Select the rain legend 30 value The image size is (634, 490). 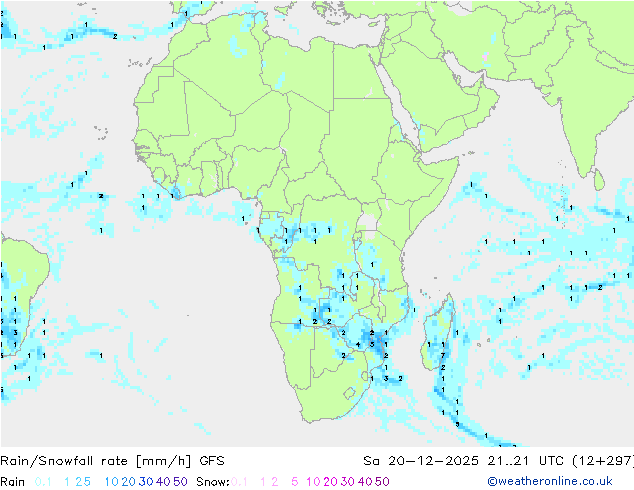point(146,482)
